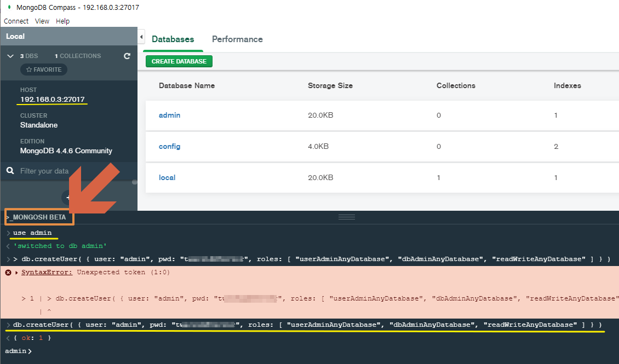Viewport: 619px width, 364px height.
Task: Click 20.0KB storage size of admin
Action: pyautogui.click(x=320, y=115)
